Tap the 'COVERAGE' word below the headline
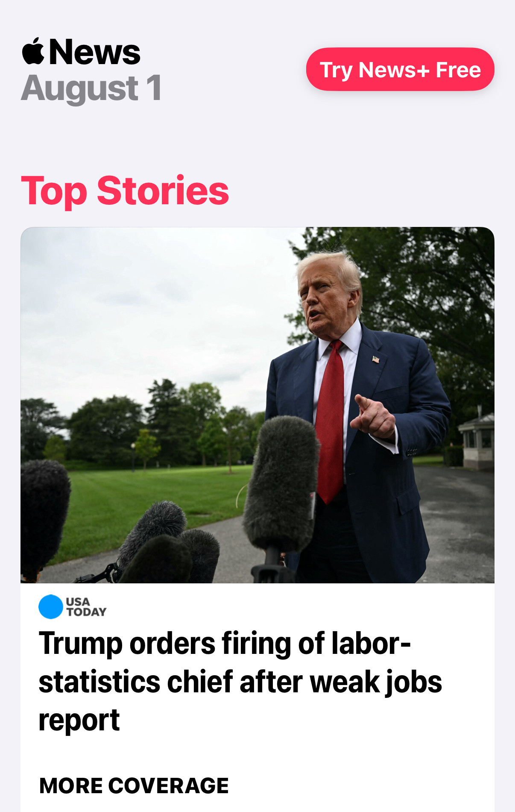 point(168,786)
